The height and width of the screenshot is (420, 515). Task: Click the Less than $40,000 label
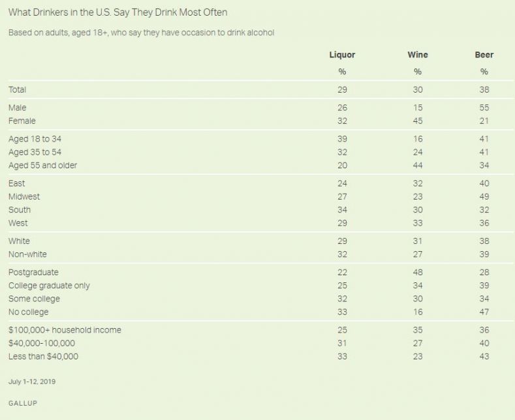click(x=43, y=356)
